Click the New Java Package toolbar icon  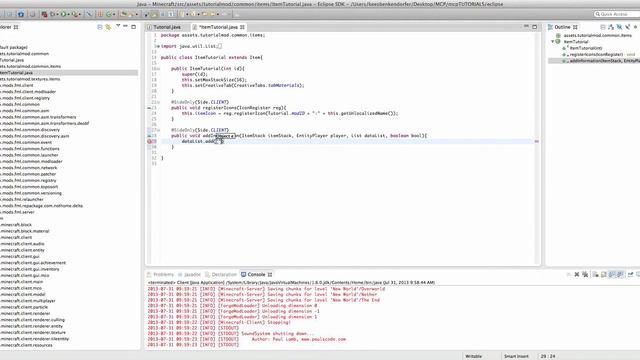[100, 14]
